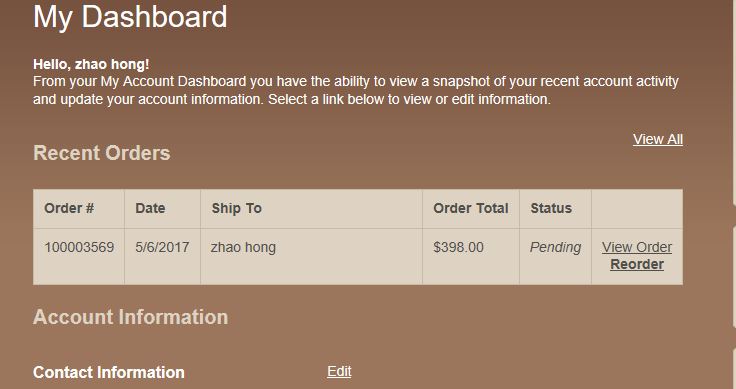Screen dimensions: 736x389
Task: Click View Order for order 100003569
Action: (636, 247)
